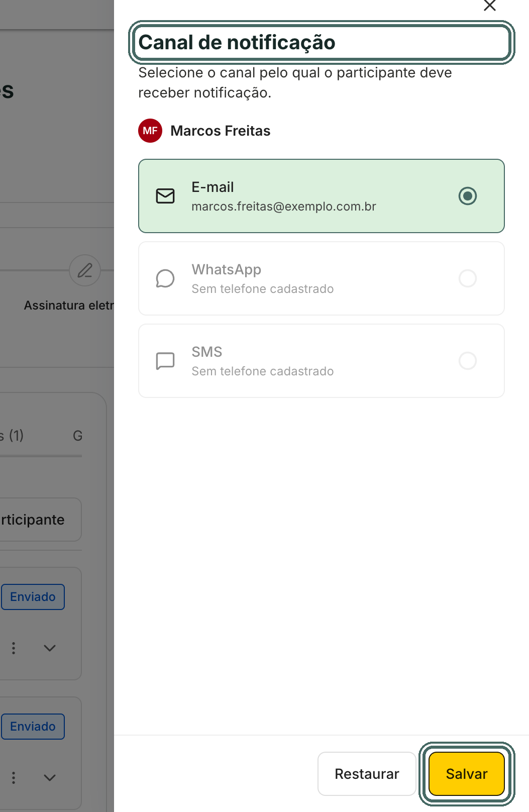The image size is (529, 812).
Task: Click the upper "Enviado" status badge
Action: click(x=33, y=597)
